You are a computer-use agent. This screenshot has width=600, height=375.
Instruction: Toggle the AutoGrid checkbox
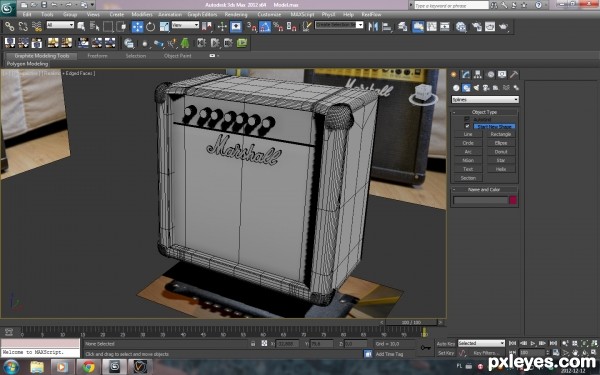[x=466, y=119]
